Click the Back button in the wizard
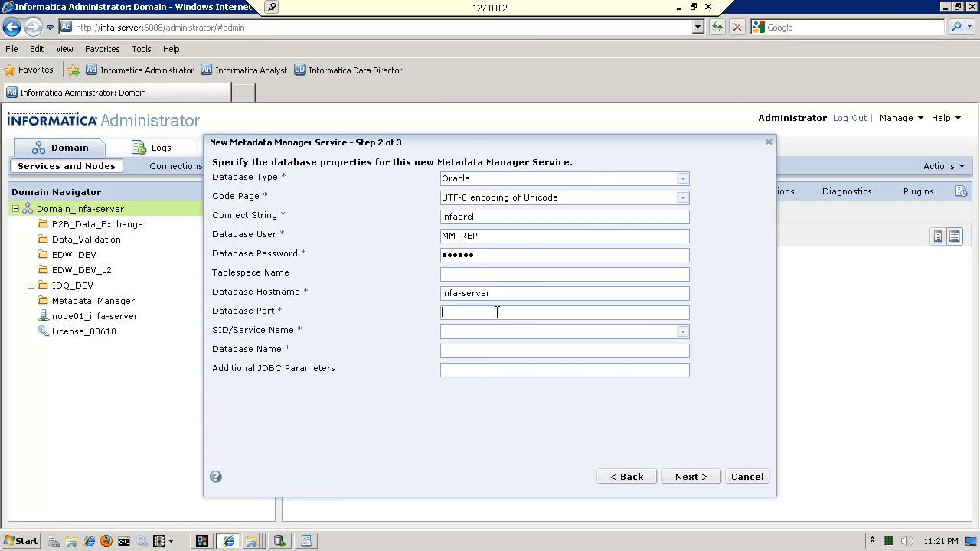Image resolution: width=980 pixels, height=551 pixels. [626, 477]
